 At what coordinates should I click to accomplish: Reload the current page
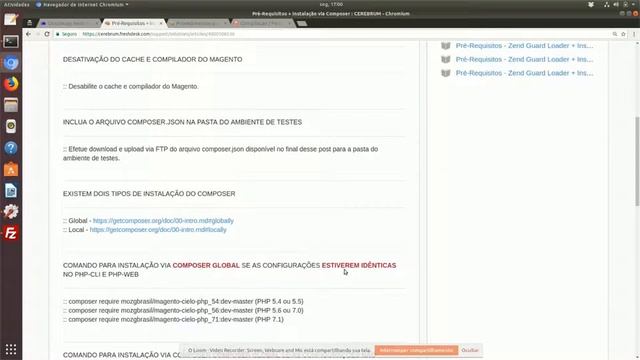47,34
